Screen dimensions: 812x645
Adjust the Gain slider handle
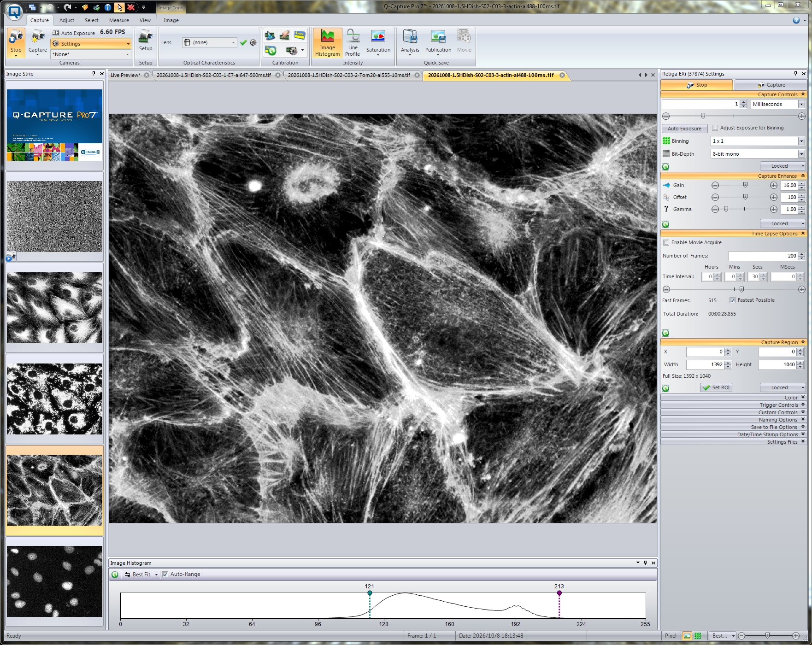point(745,185)
